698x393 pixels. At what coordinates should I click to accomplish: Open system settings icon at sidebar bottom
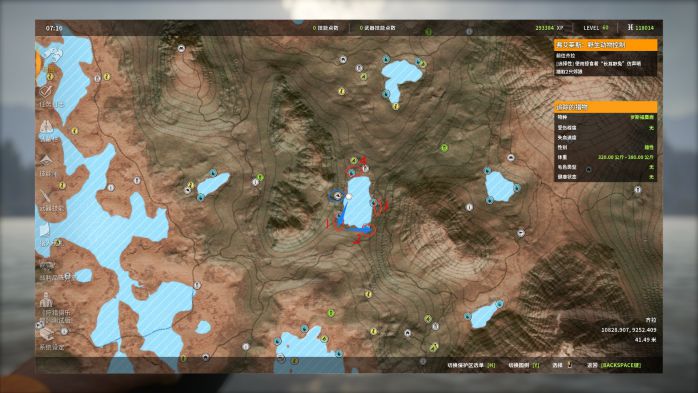(46, 334)
